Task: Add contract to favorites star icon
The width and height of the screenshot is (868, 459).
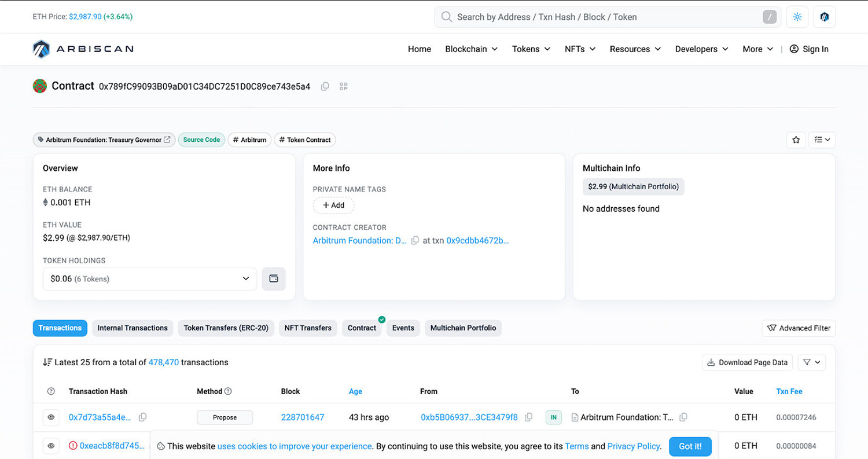Action: pyautogui.click(x=796, y=139)
